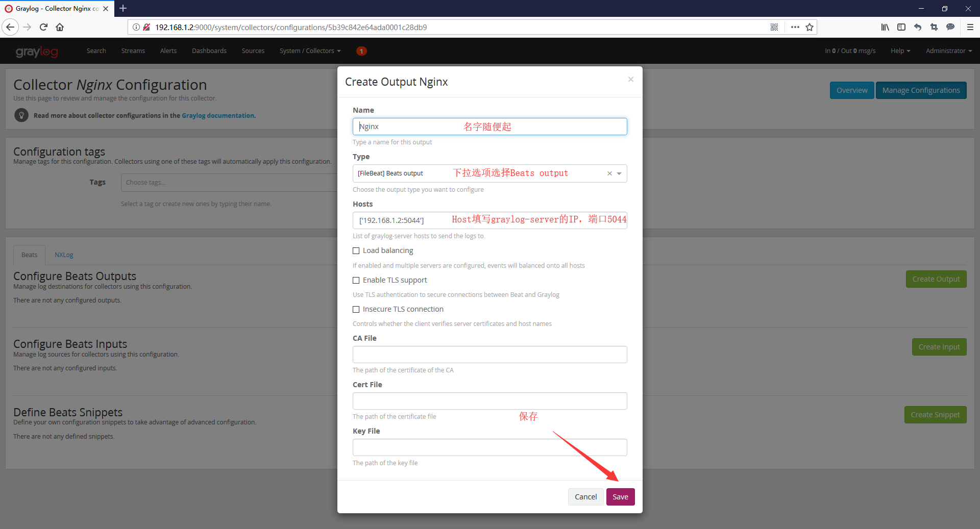980x529 pixels.
Task: Open the Firefox hamburger menu
Action: pos(970,27)
